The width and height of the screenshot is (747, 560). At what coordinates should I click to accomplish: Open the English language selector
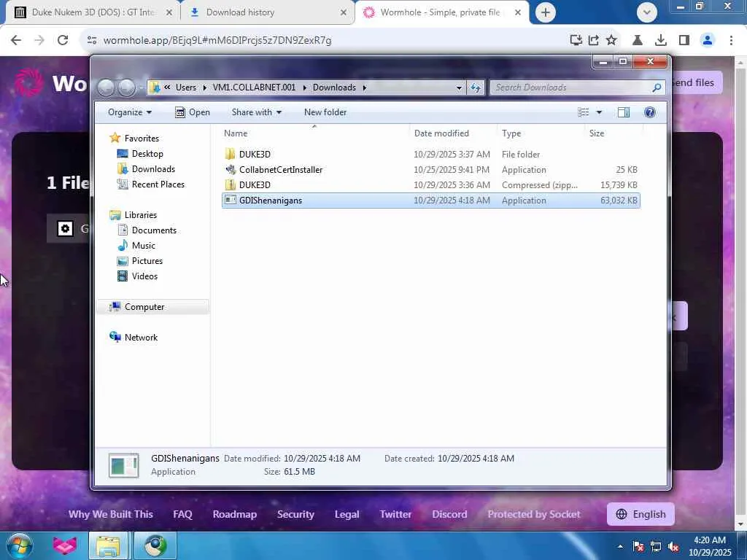point(640,514)
